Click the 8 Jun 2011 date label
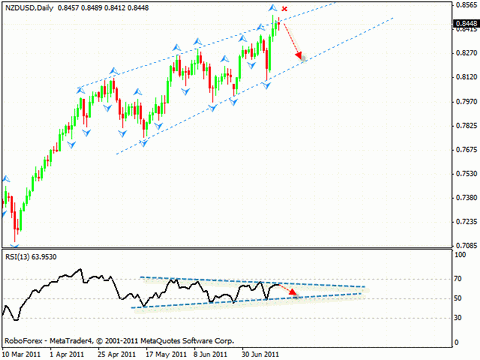The image size is (480, 360). [x=210, y=354]
